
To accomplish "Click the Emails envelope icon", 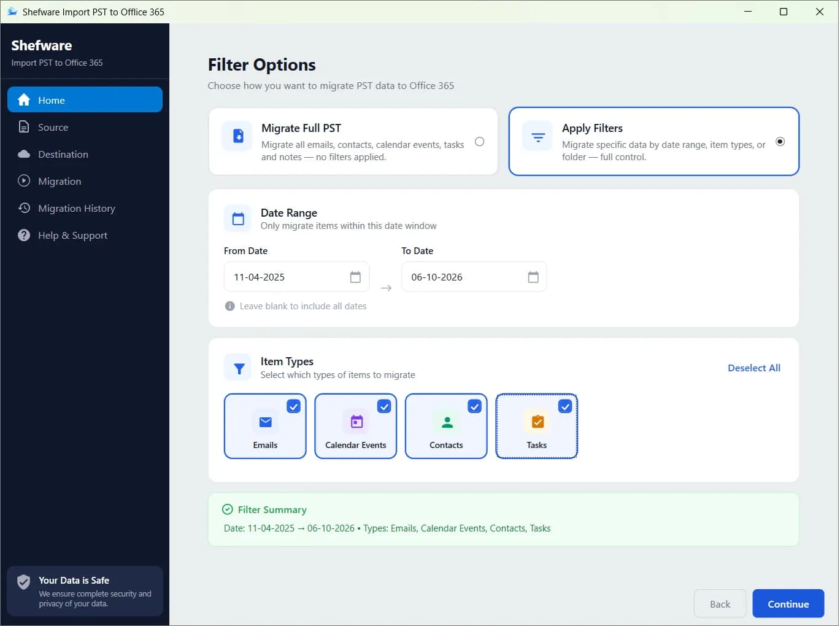I will click(x=265, y=422).
